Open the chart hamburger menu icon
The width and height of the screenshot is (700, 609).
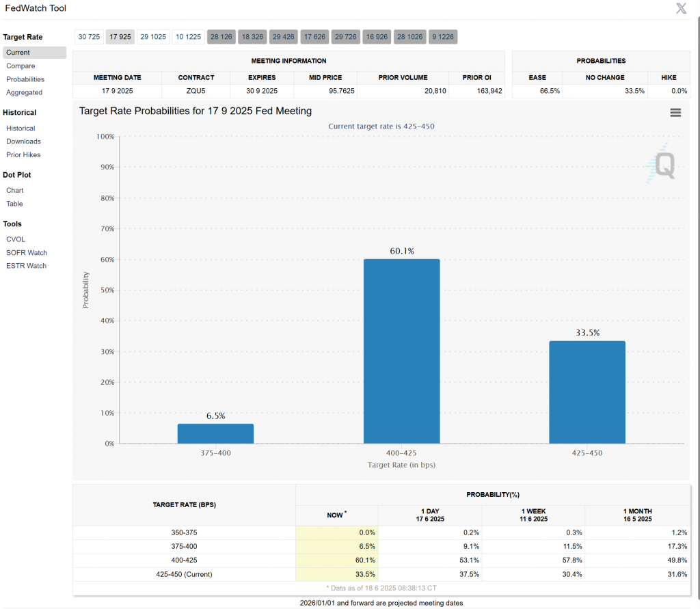pyautogui.click(x=675, y=113)
